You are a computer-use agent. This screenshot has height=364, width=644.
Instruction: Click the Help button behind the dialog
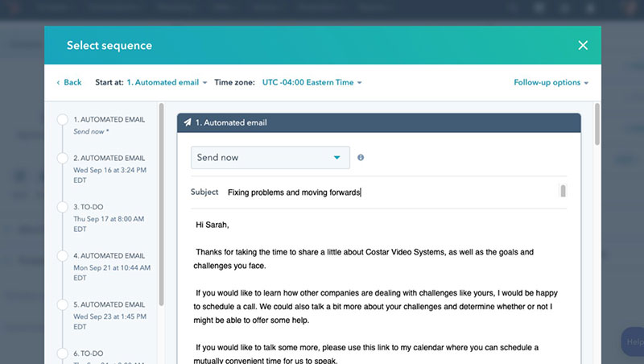pos(633,341)
